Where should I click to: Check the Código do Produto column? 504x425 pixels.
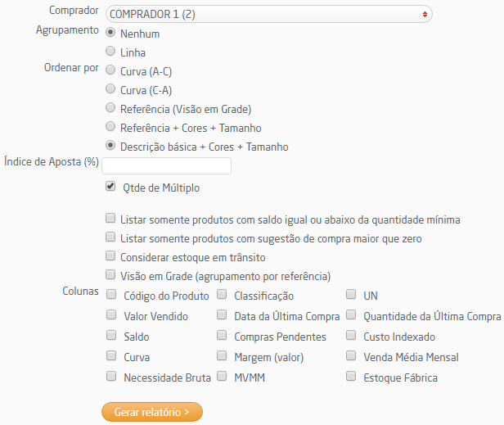tap(111, 295)
